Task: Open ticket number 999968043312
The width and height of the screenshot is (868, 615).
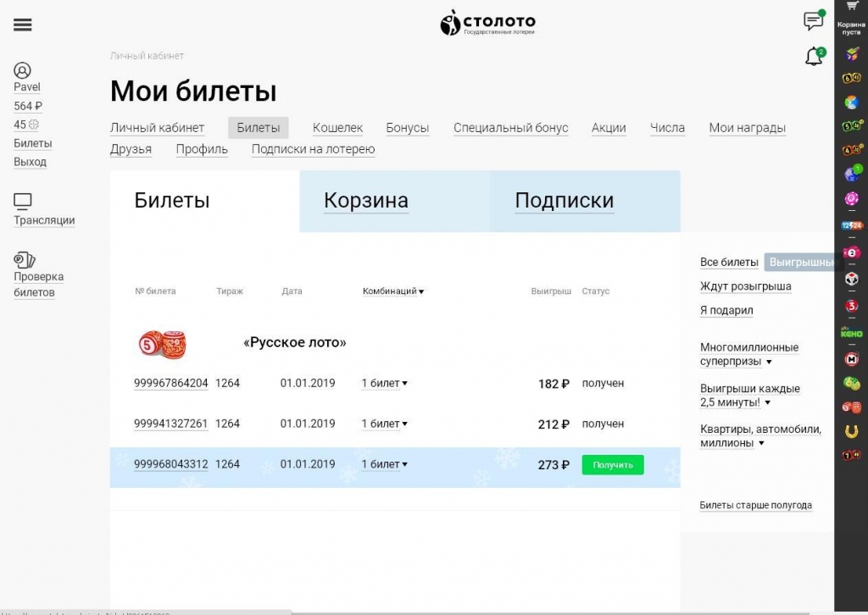Action: 171,464
